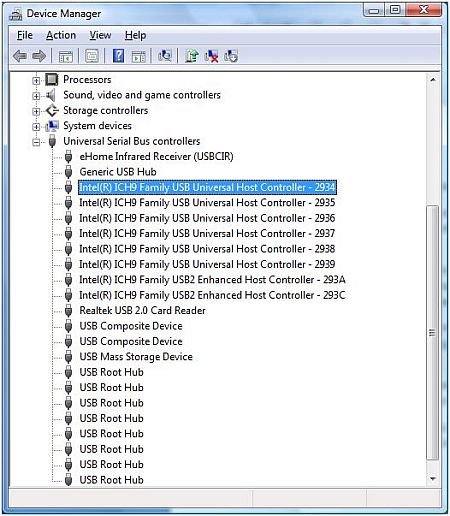
Task: Open the Help question mark toolbar icon
Action: click(118, 56)
